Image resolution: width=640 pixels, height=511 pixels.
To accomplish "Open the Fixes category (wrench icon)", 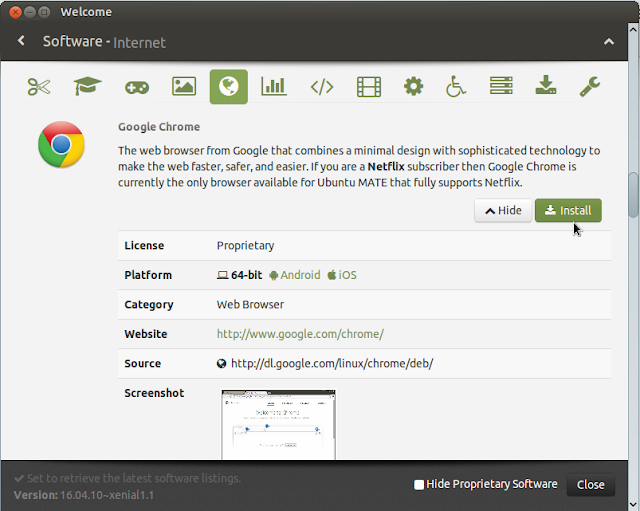I will 589,87.
